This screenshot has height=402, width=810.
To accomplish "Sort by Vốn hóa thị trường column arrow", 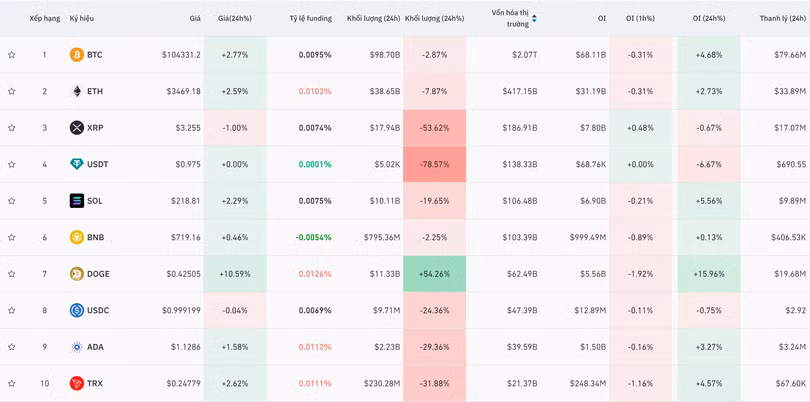I will tap(534, 18).
